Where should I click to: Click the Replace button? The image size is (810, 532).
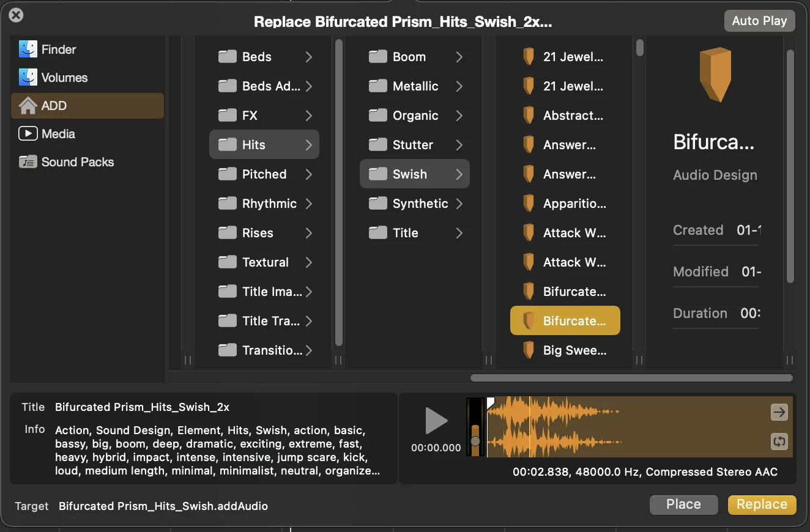pyautogui.click(x=762, y=504)
